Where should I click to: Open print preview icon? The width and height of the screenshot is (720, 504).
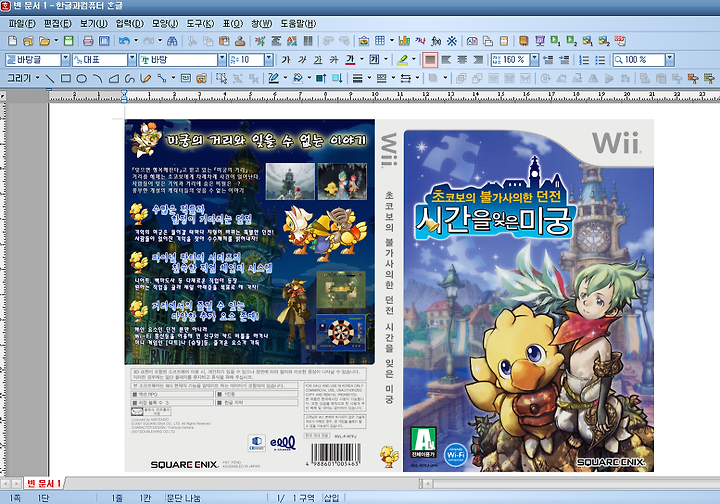point(104,41)
